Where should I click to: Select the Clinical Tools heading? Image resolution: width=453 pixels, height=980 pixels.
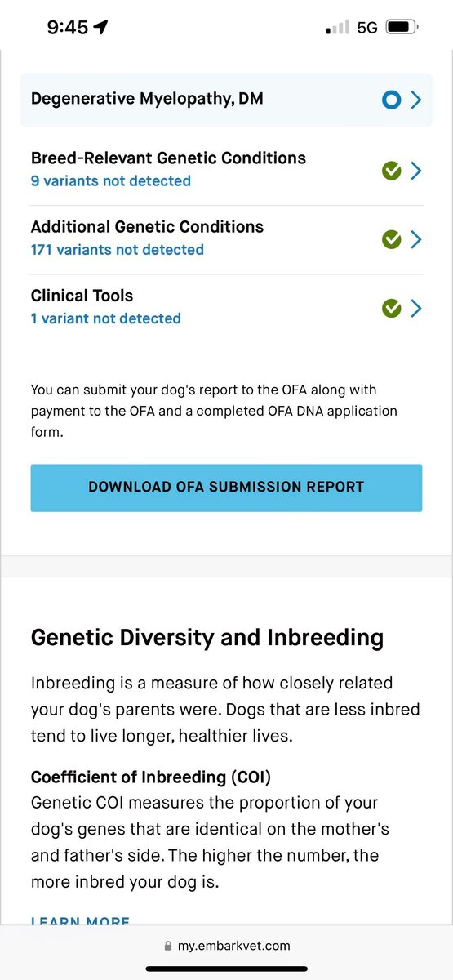[x=82, y=296]
